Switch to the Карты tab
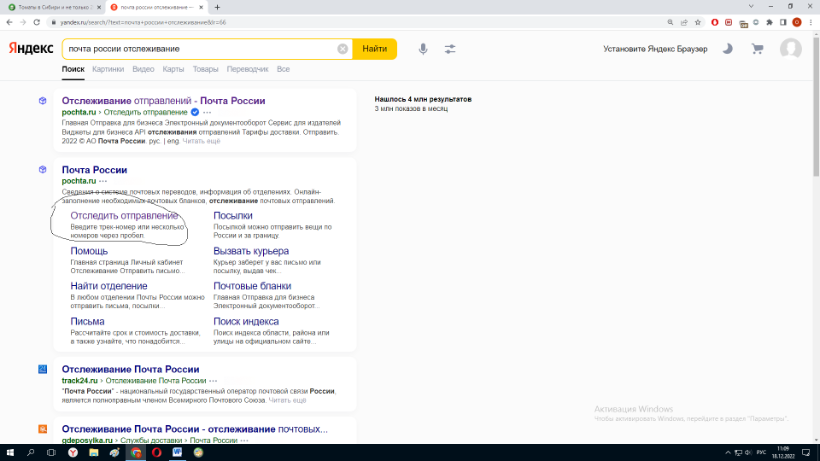 [173, 69]
